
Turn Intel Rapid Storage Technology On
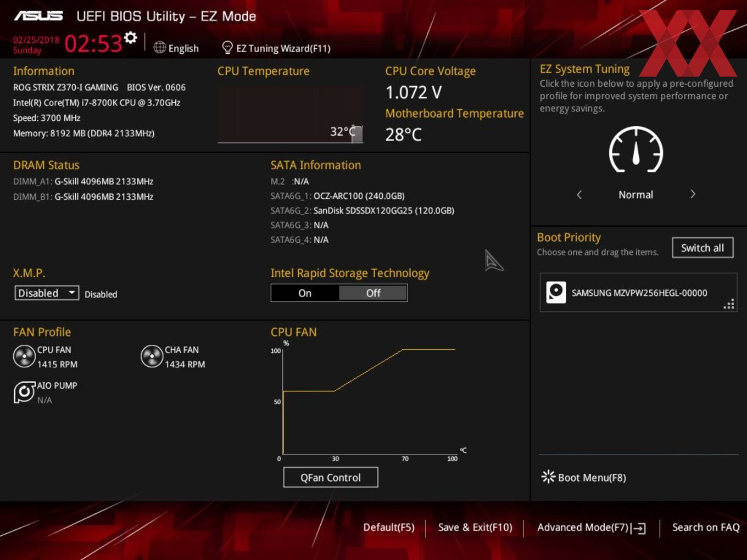click(x=305, y=293)
